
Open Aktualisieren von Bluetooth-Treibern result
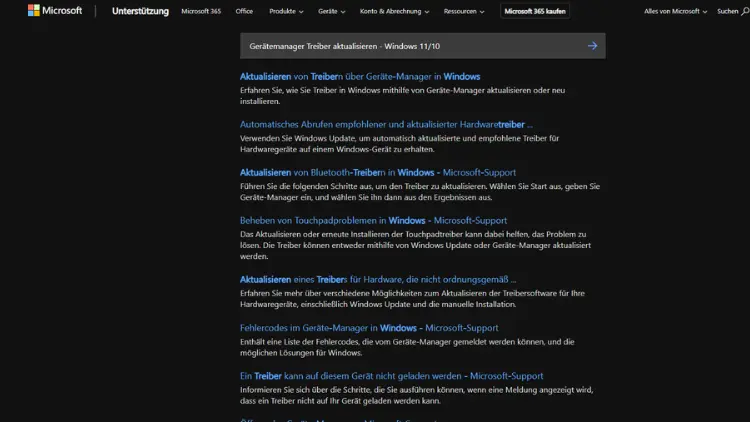click(378, 172)
